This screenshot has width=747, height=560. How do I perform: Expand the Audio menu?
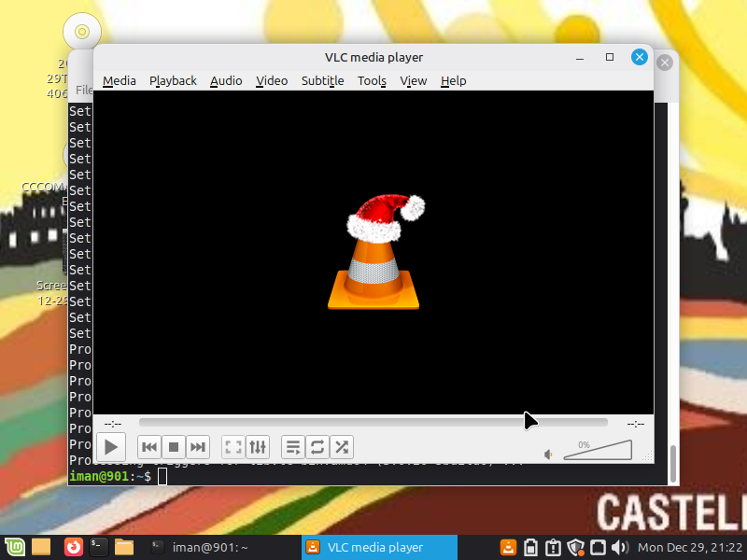pyautogui.click(x=226, y=81)
